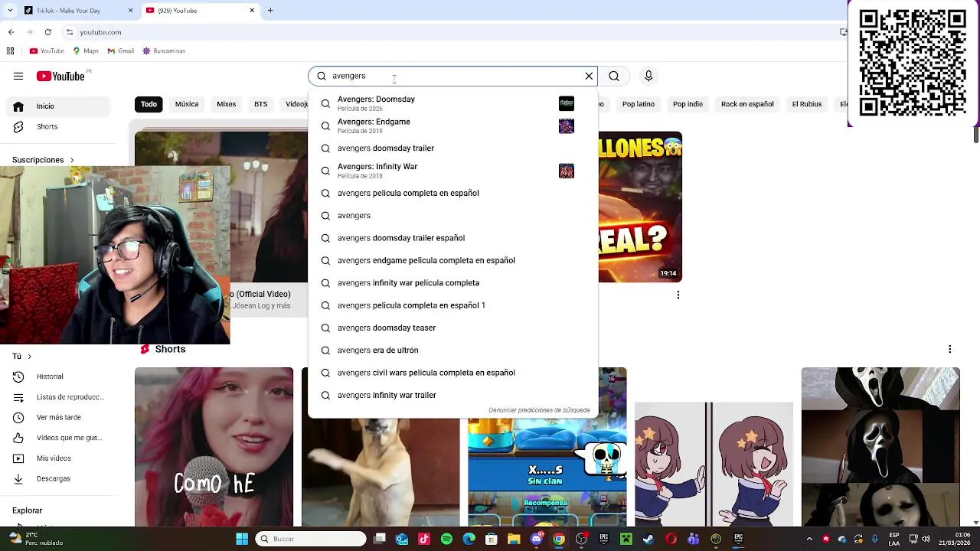This screenshot has width=980, height=551.
Task: Choose avengers doomsday trailer español suggestion
Action: pyautogui.click(x=452, y=238)
